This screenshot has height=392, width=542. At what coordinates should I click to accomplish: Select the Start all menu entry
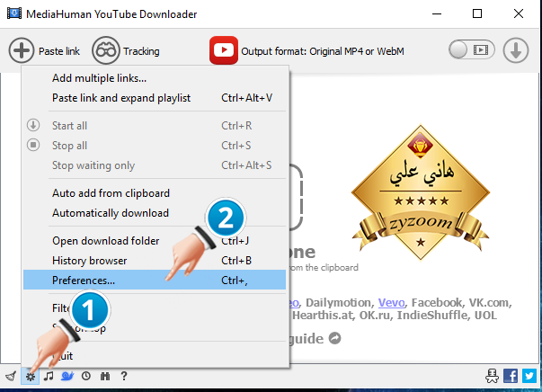[155, 126]
